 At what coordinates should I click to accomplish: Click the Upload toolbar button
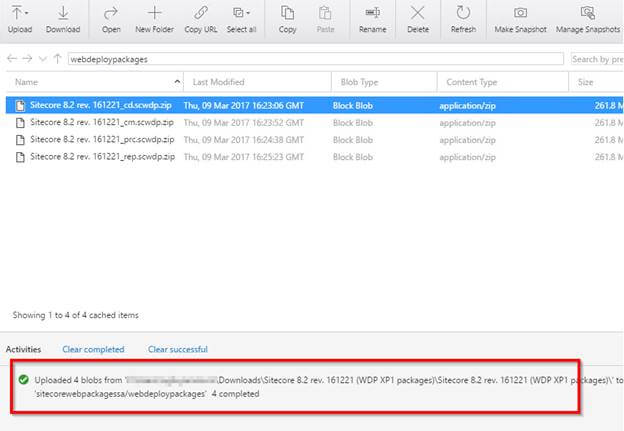(x=20, y=19)
